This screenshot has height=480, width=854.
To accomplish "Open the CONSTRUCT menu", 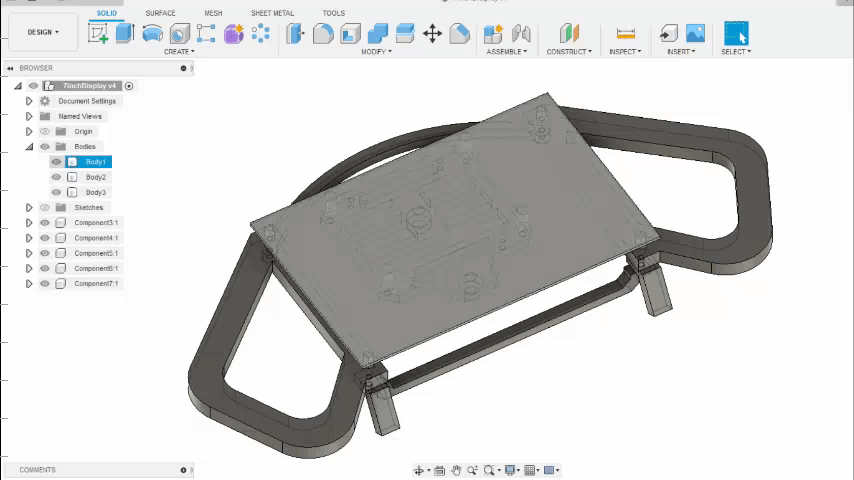I will pyautogui.click(x=569, y=51).
